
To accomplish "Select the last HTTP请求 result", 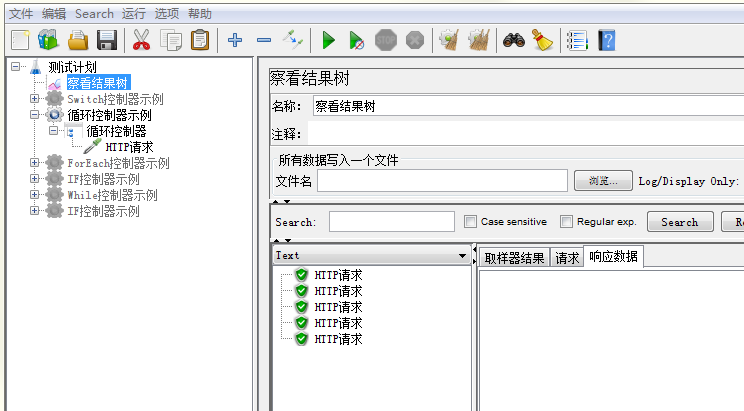I will [338, 339].
